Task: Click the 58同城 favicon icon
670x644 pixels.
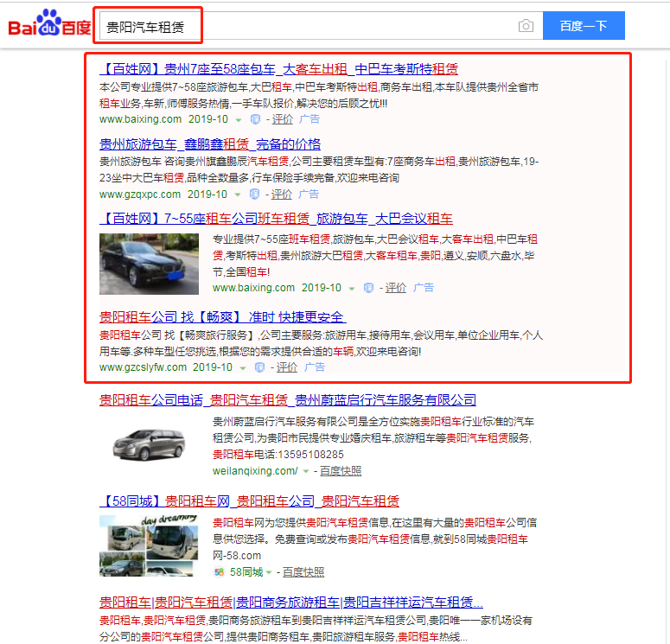Action: 219,572
